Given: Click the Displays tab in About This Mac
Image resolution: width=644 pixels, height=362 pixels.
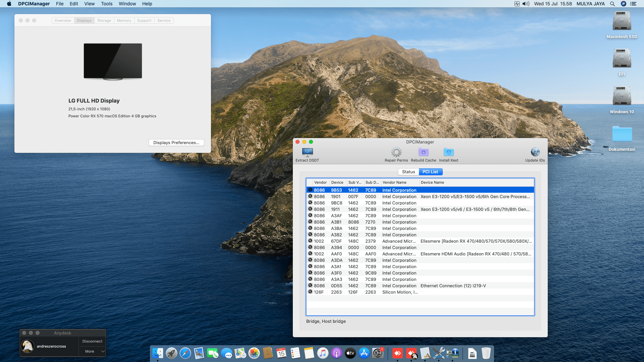Looking at the screenshot, I should pyautogui.click(x=84, y=20).
